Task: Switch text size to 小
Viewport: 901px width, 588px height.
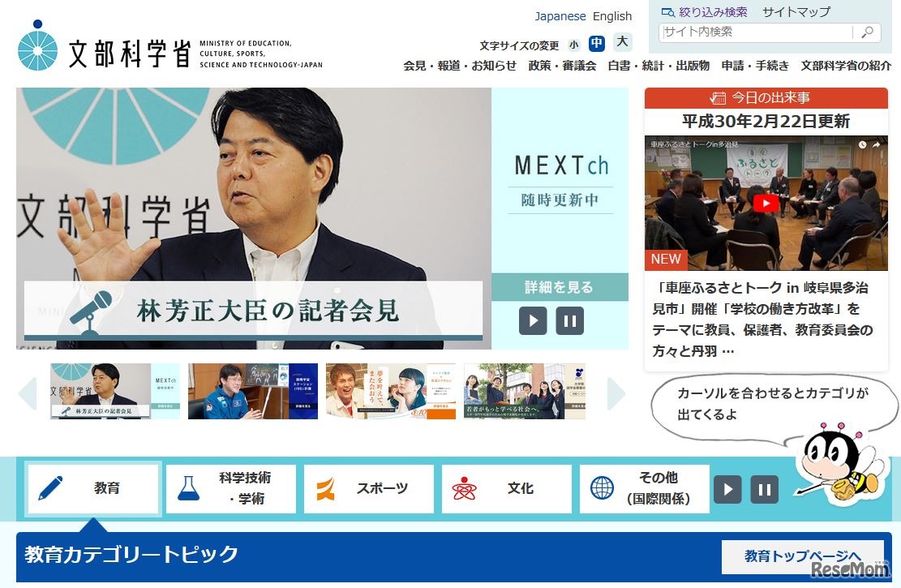Action: coord(574,42)
